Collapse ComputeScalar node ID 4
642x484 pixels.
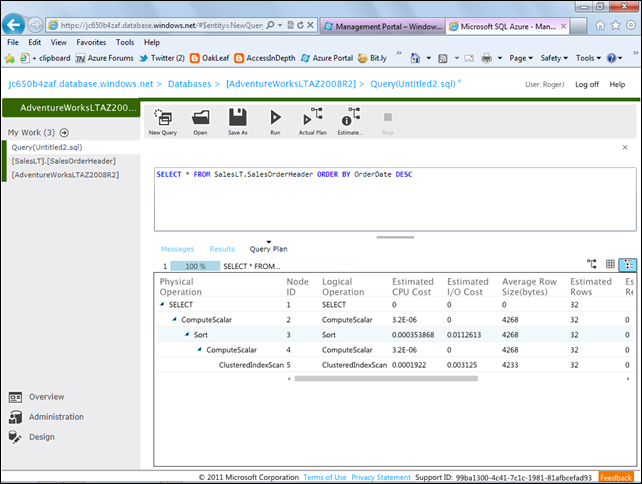pyautogui.click(x=199, y=349)
